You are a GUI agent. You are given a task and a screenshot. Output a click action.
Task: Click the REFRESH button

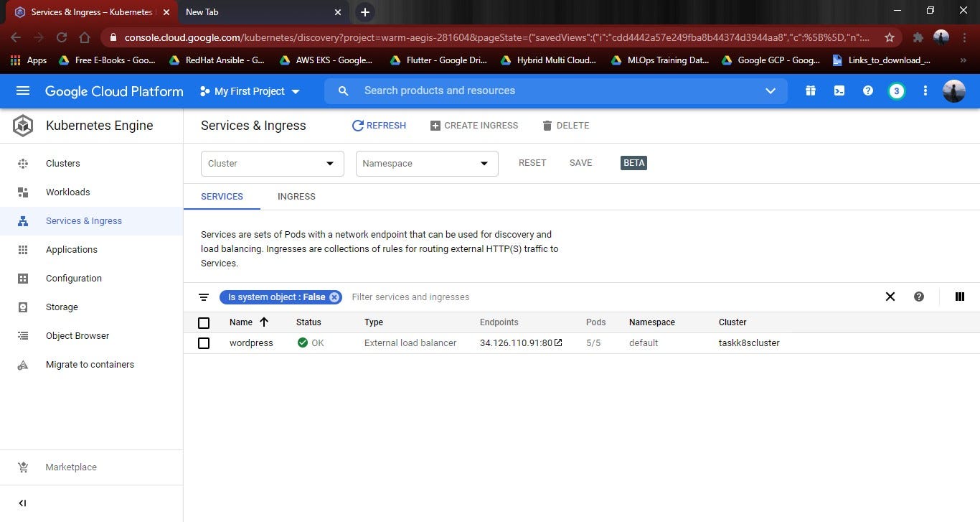point(379,126)
